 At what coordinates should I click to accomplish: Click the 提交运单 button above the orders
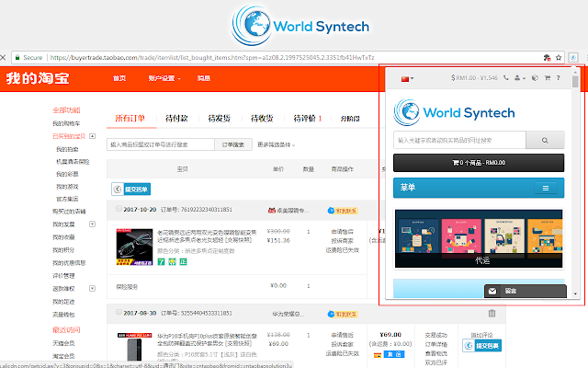130,189
